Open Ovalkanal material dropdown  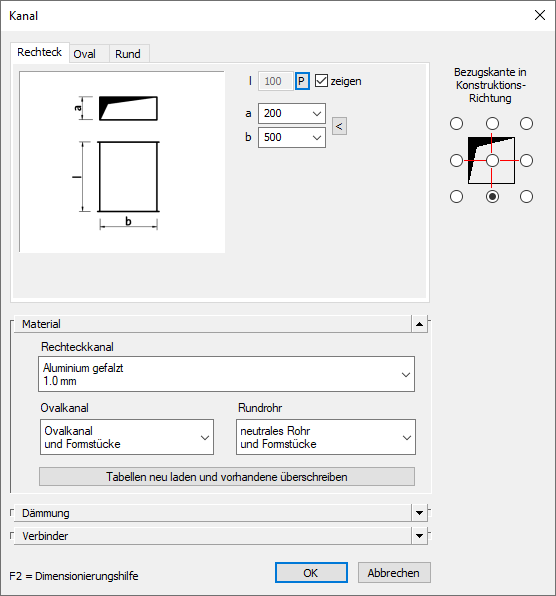[x=127, y=437]
